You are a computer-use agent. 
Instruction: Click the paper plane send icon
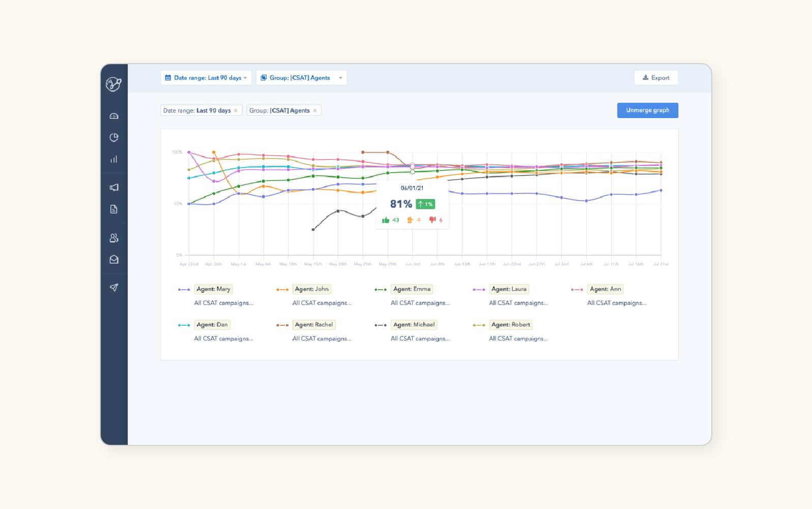114,288
